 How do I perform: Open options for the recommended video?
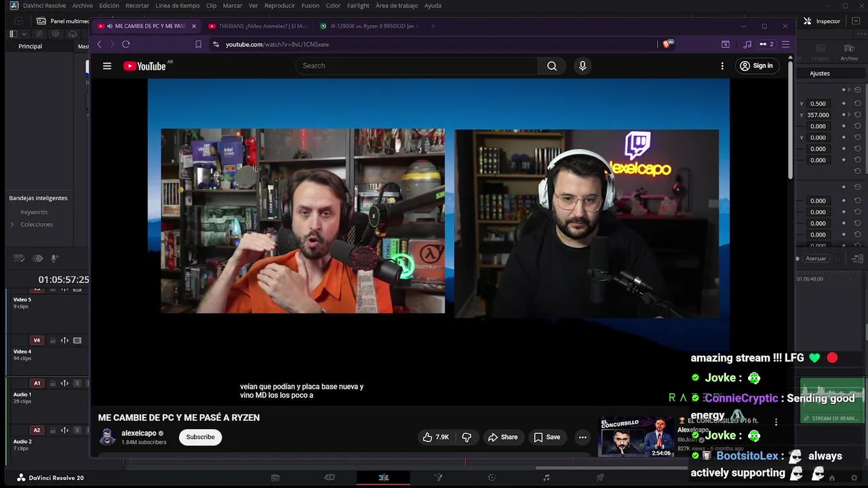(776, 422)
